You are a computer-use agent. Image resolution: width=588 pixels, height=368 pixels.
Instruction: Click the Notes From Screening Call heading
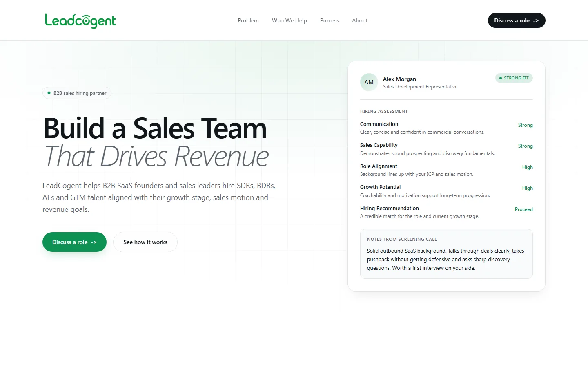coord(402,239)
